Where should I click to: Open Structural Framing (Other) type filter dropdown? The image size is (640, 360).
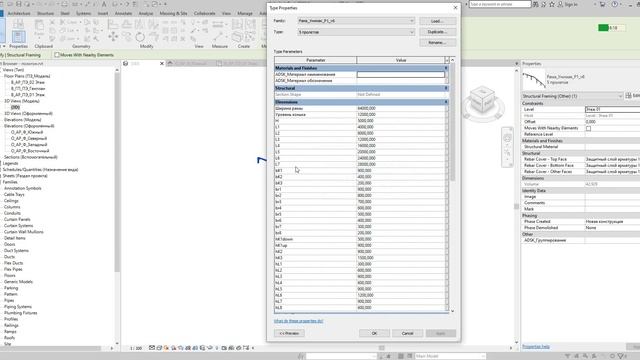[x=572, y=96]
